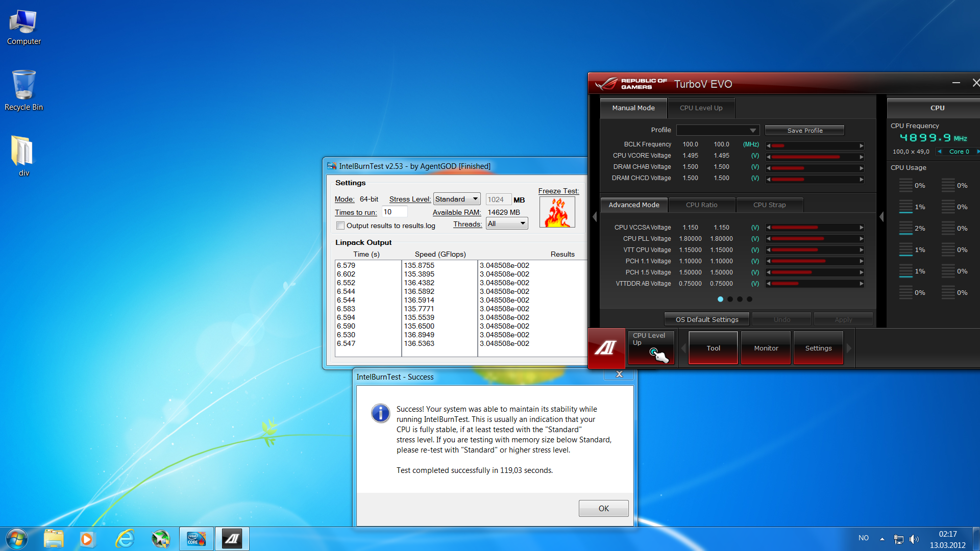The height and width of the screenshot is (551, 980).
Task: Increase VTTDDR AB Voltage right arrow
Action: coord(862,284)
